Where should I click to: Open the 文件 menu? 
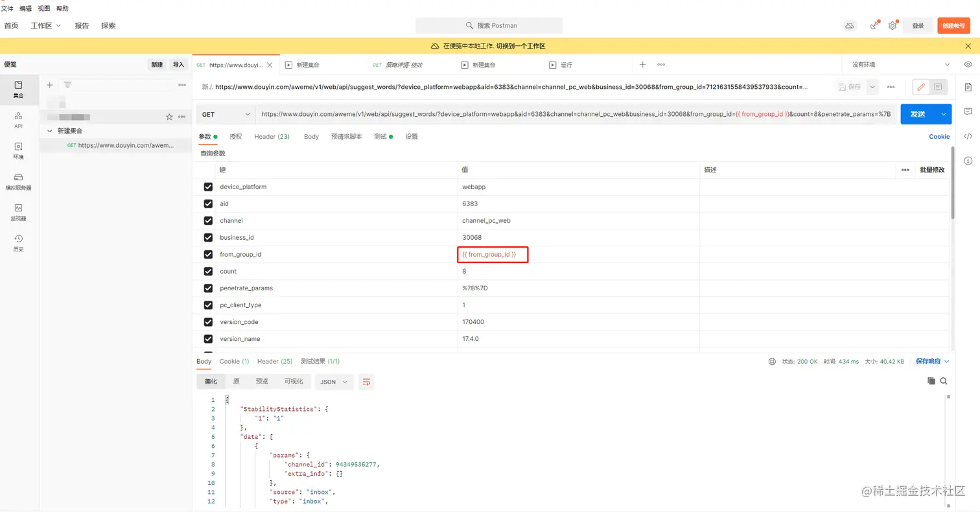7,8
